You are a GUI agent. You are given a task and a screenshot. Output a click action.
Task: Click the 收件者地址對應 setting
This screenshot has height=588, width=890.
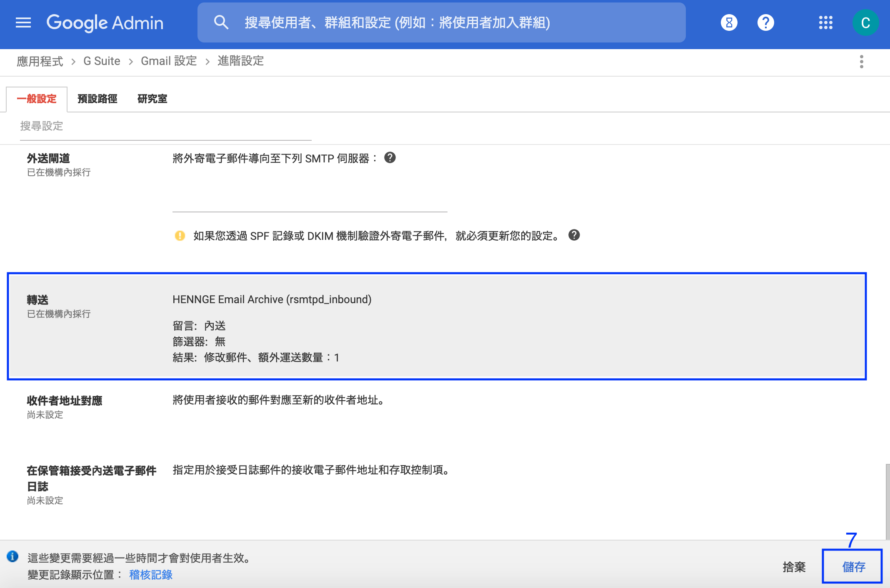[65, 401]
